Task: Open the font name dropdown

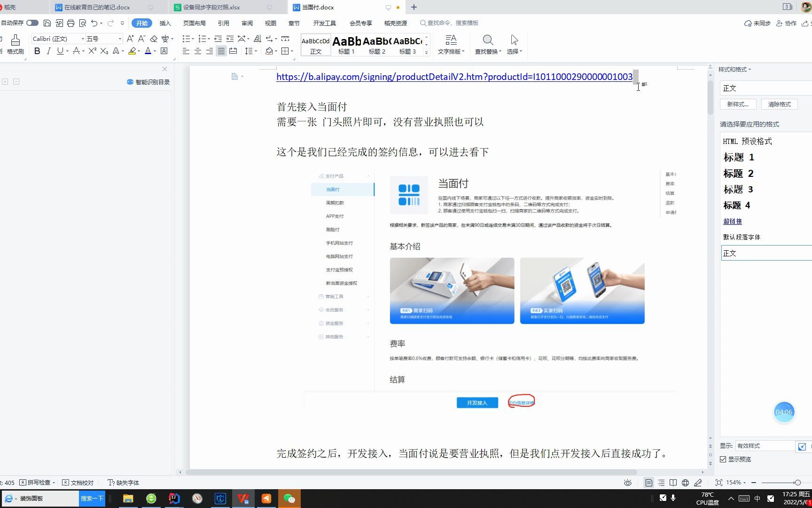Action: tap(83, 39)
